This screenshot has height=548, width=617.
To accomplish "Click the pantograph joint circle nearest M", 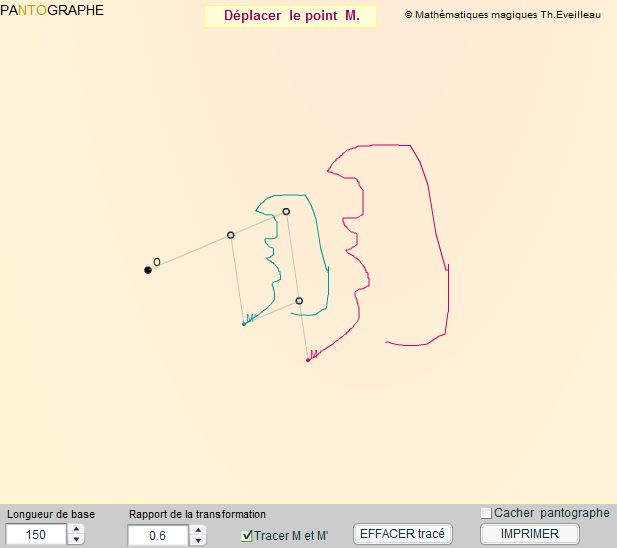I will click(299, 301).
